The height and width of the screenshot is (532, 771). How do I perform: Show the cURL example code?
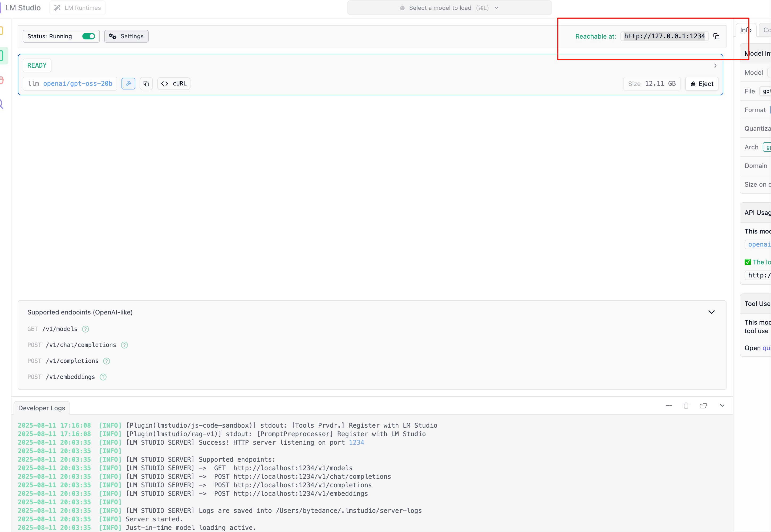tap(174, 84)
